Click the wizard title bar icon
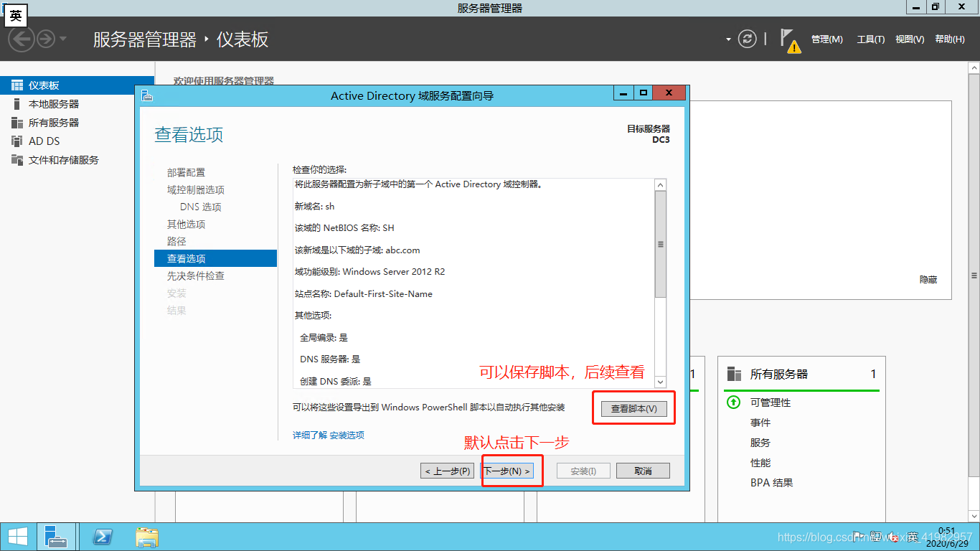This screenshot has height=551, width=980. [x=147, y=95]
